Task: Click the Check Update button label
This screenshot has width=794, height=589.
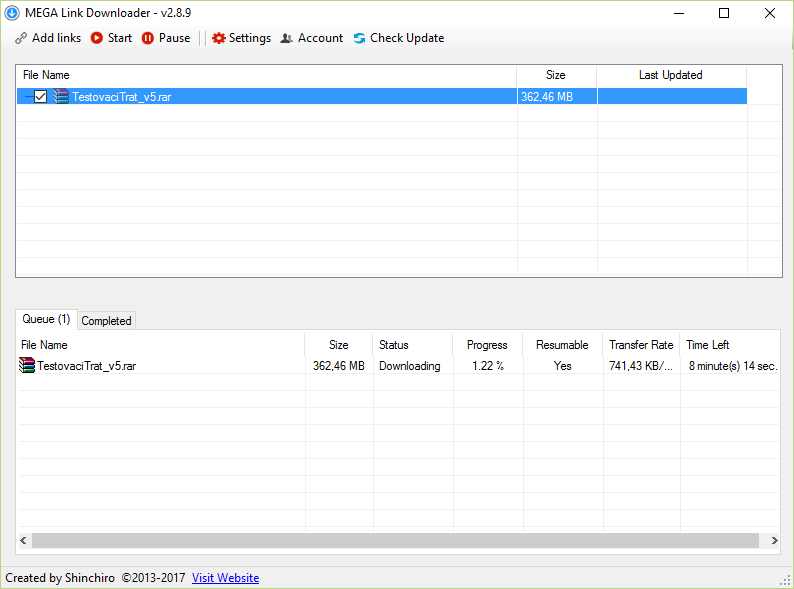Action: 407,38
